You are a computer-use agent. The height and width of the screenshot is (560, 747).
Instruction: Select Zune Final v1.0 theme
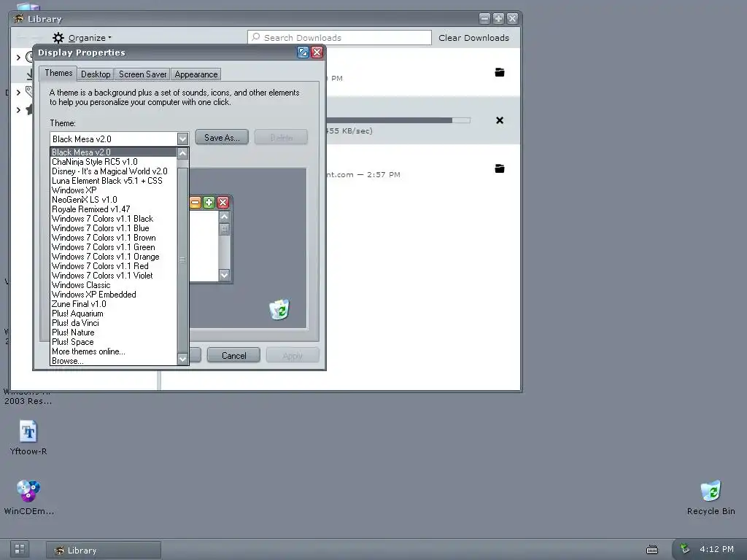[x=113, y=304]
